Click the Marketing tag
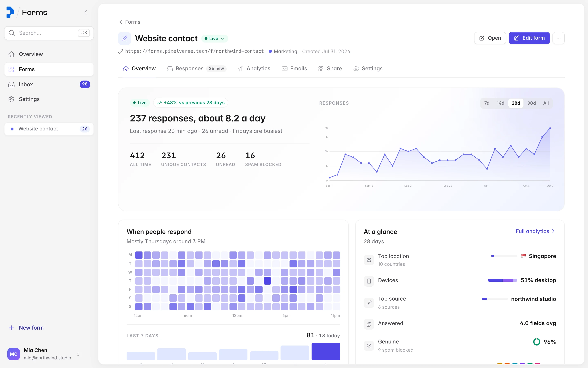The height and width of the screenshot is (368, 588). [283, 51]
